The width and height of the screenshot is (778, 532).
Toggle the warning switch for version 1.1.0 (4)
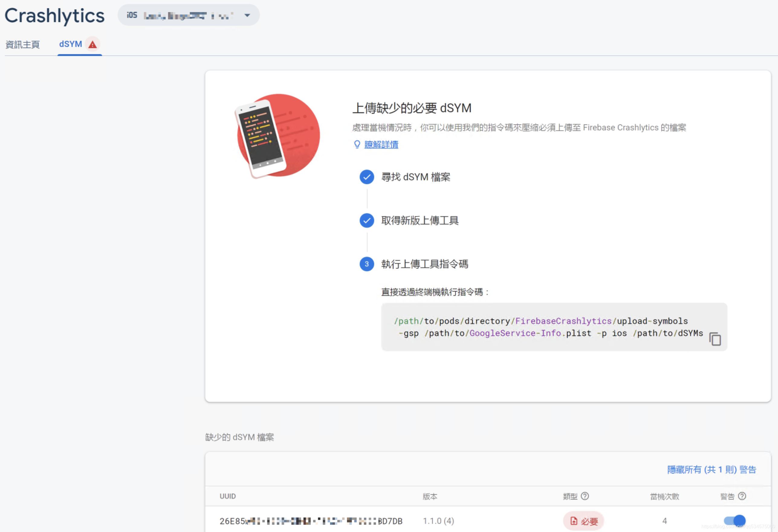coord(734,520)
